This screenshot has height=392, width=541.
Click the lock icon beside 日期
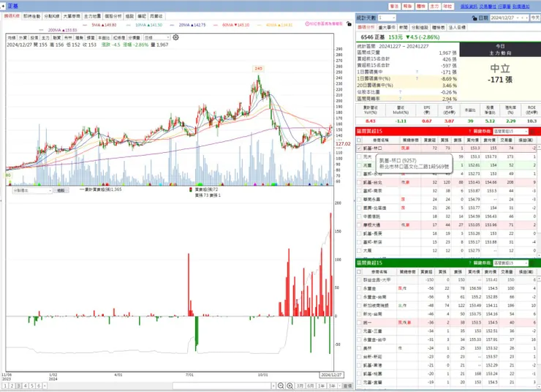click(x=474, y=18)
